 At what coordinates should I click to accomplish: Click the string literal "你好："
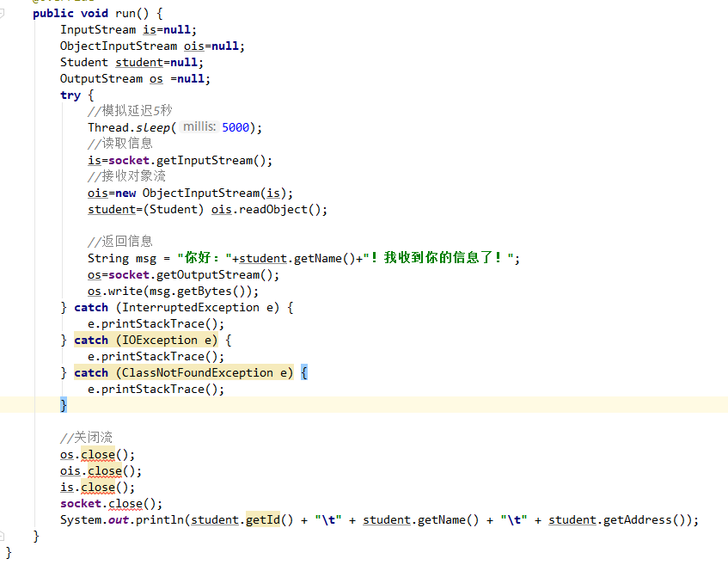205,258
